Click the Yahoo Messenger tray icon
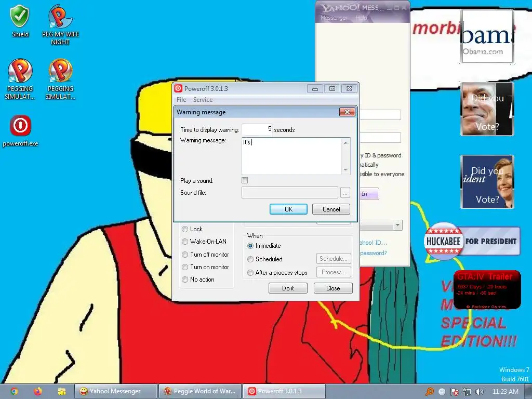Viewport: 532px width, 399px height. (x=442, y=392)
